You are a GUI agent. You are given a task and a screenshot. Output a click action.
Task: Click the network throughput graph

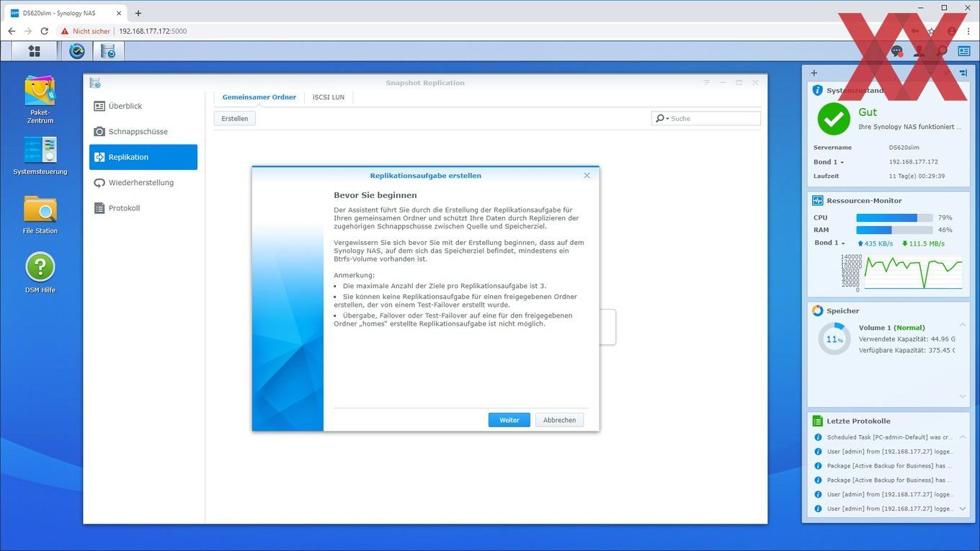pyautogui.click(x=914, y=272)
